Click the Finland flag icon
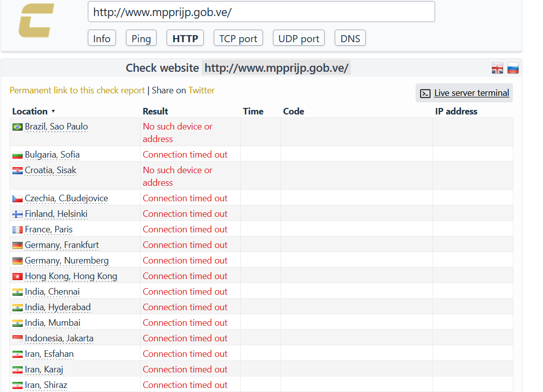 pos(18,214)
